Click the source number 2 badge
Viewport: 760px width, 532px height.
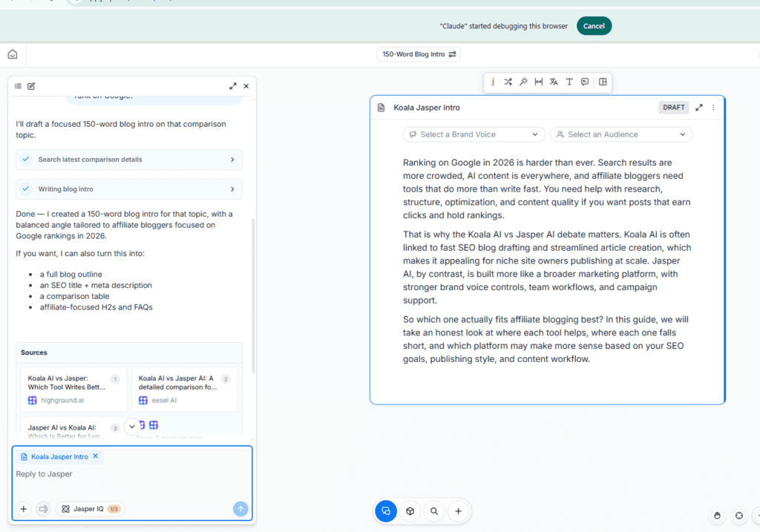226,379
